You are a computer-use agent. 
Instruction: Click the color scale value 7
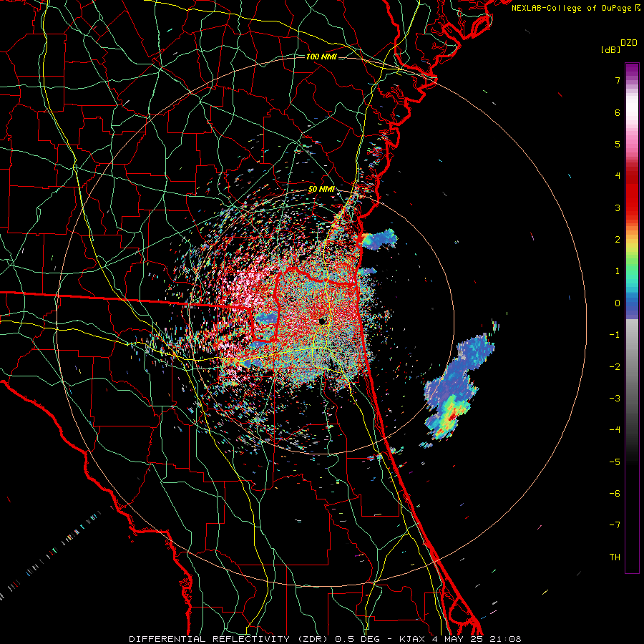[x=618, y=80]
